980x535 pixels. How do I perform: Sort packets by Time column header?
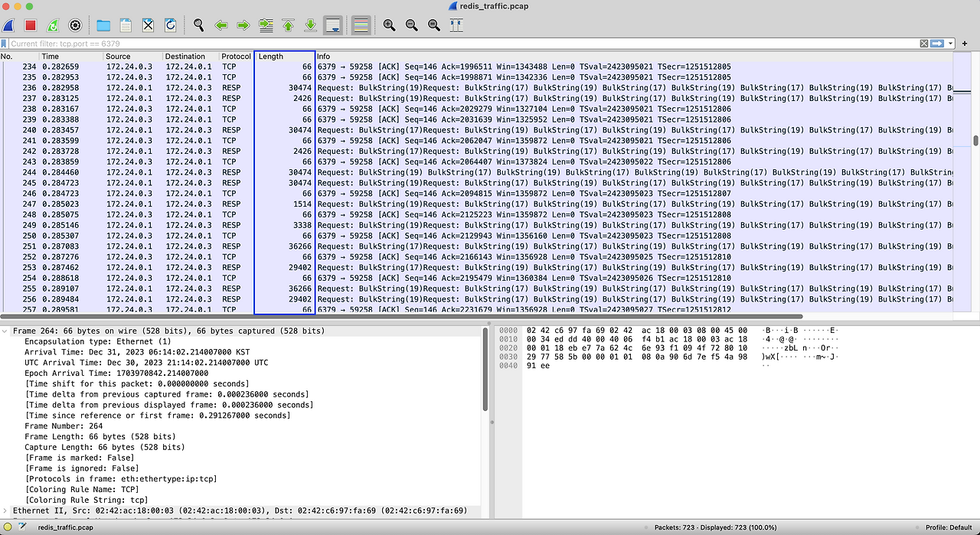point(70,57)
